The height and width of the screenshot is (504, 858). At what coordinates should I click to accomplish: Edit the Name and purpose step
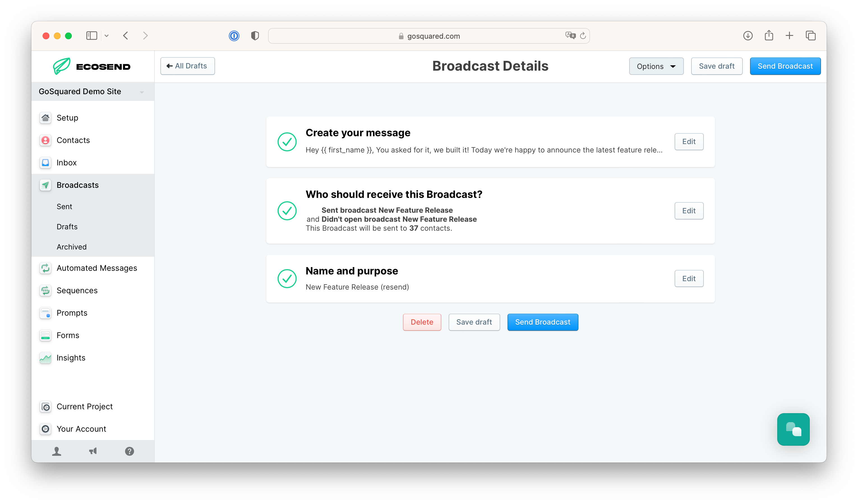click(x=689, y=279)
